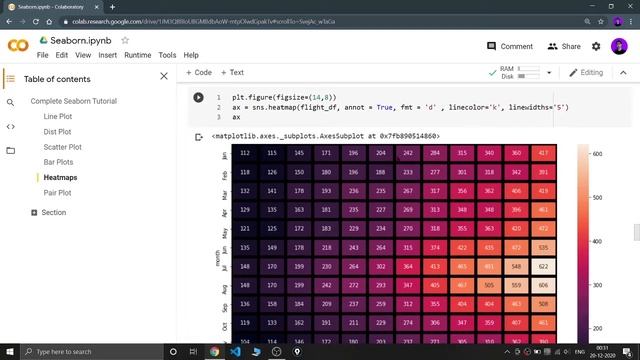Show hidden system tray icons

[507, 351]
